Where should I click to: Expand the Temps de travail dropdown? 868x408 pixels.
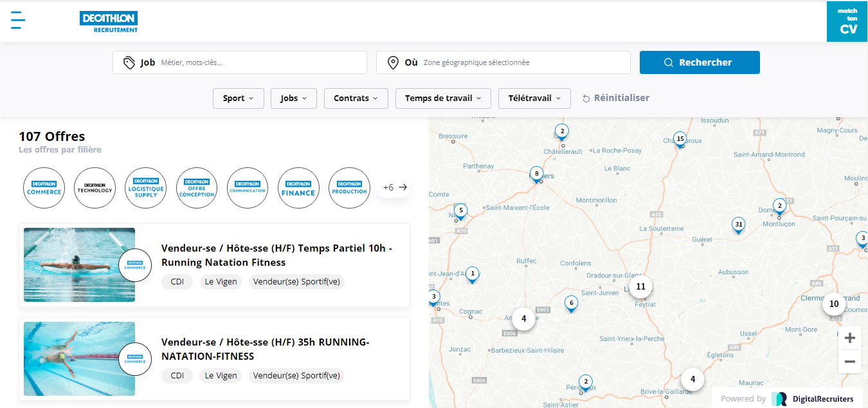pyautogui.click(x=443, y=98)
